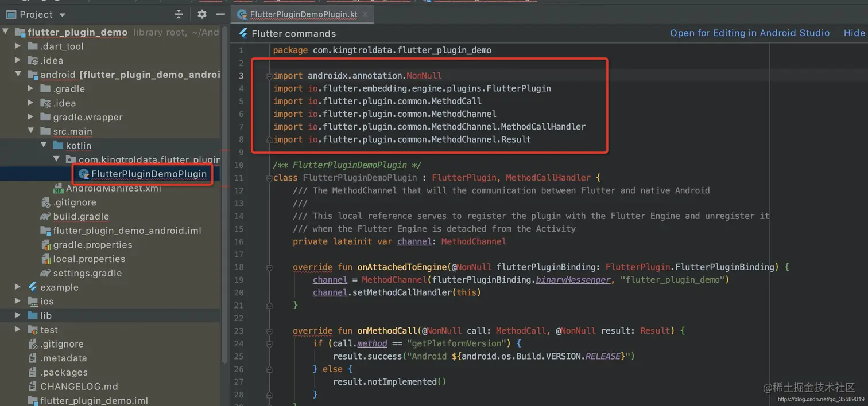Viewport: 868px width, 406px height.
Task: Click the Kotlin class icon of FlutterPluginDemoPlugin
Action: click(84, 174)
